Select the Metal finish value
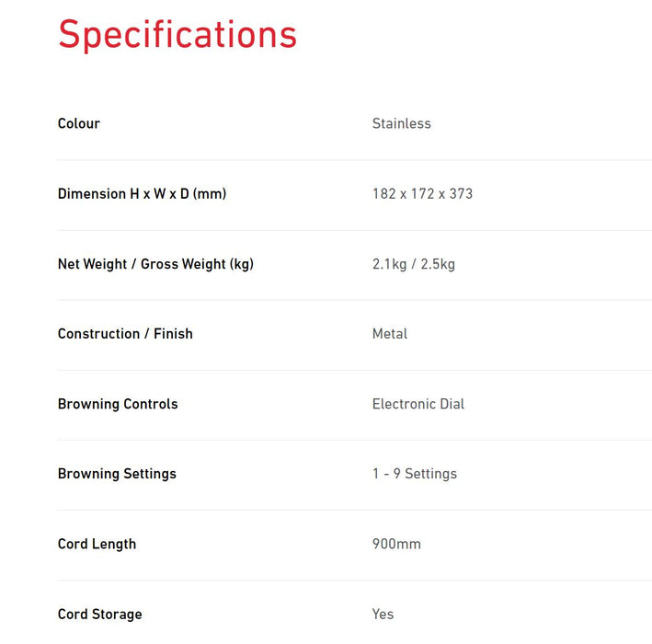Image resolution: width=652 pixels, height=644 pixels. pos(390,334)
